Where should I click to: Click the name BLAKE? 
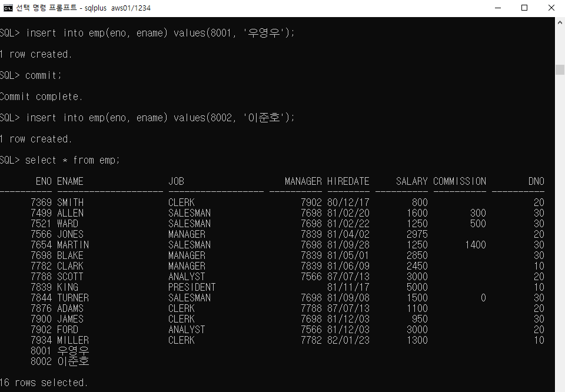click(70, 255)
